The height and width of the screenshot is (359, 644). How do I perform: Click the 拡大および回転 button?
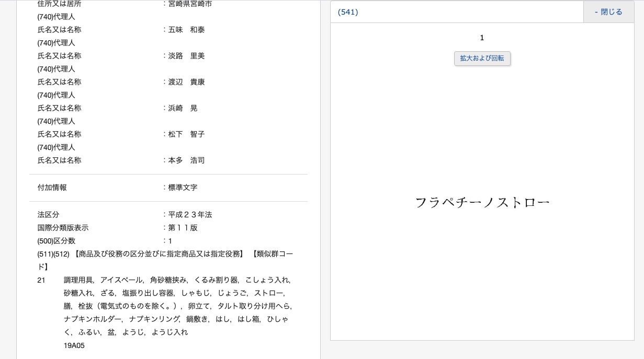(x=482, y=59)
